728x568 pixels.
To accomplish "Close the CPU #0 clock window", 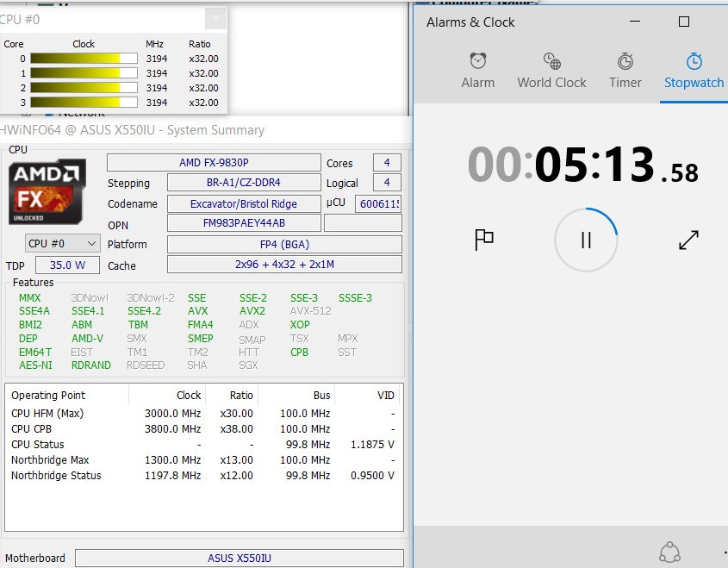I will point(215,18).
